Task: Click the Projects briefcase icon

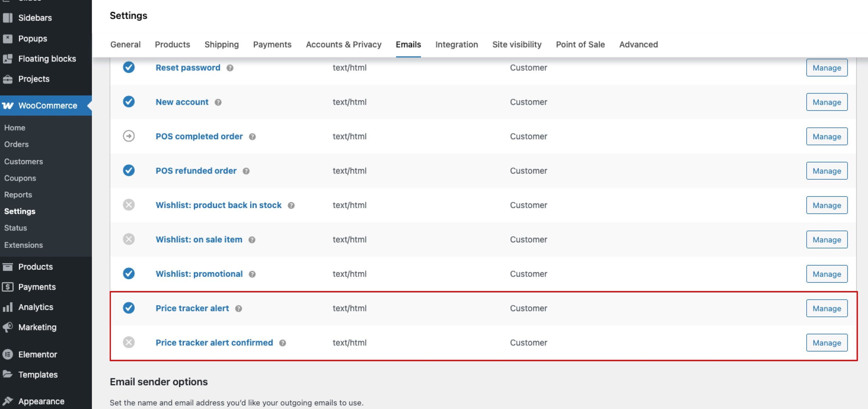Action: (x=8, y=79)
